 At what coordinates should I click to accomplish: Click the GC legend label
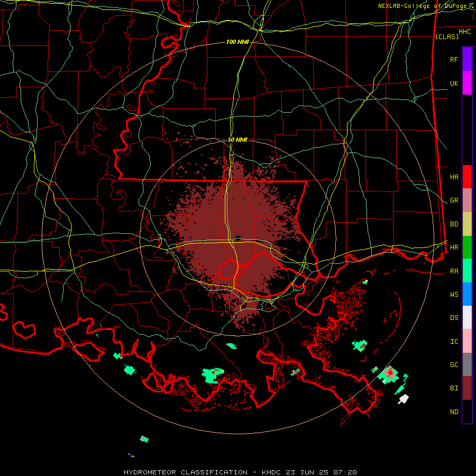454,365
